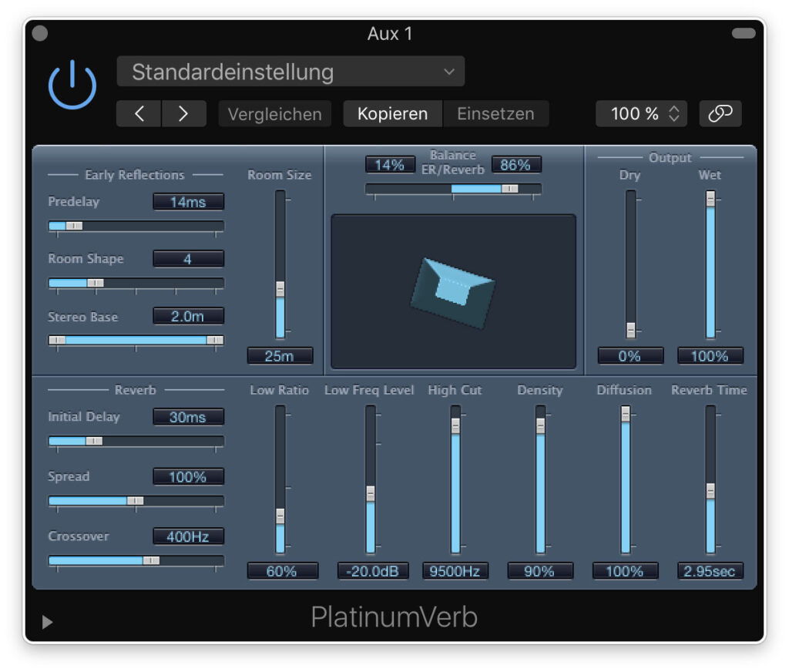
Task: Click the Crossover slider handle
Action: click(151, 560)
